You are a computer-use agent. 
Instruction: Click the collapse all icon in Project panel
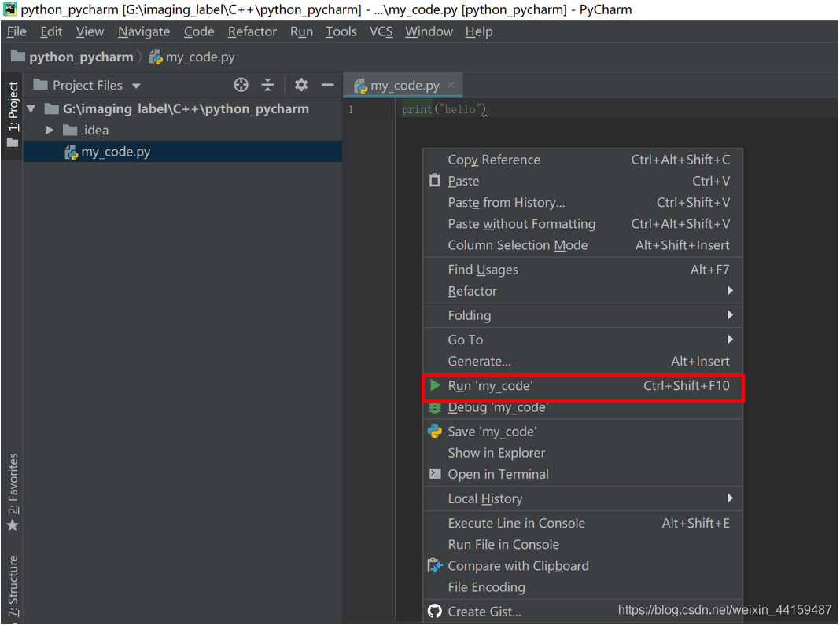click(x=267, y=85)
